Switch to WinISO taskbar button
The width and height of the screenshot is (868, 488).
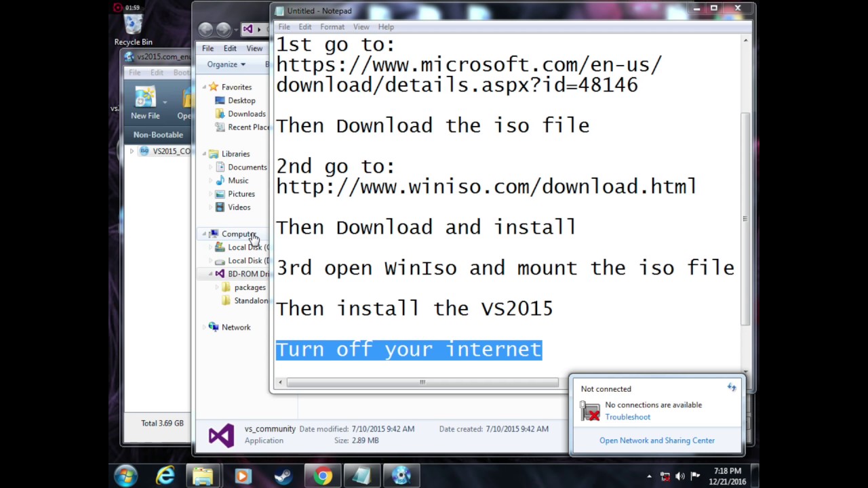[401, 476]
